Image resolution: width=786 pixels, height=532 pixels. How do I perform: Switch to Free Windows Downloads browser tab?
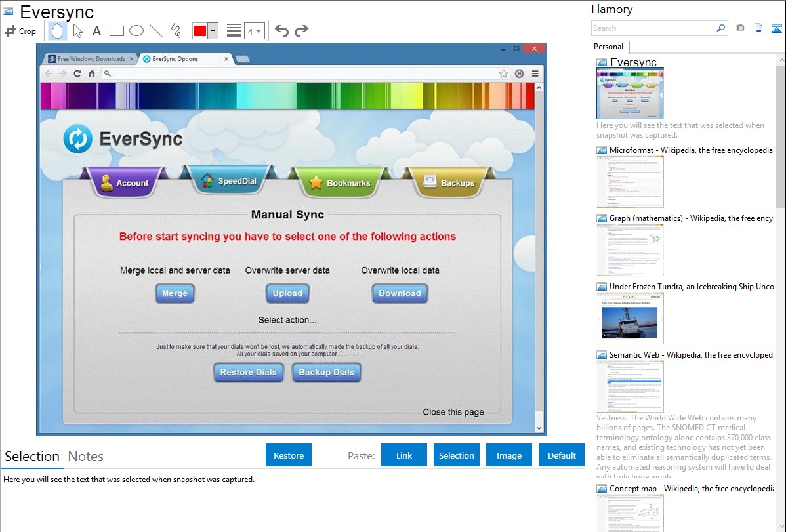91,58
